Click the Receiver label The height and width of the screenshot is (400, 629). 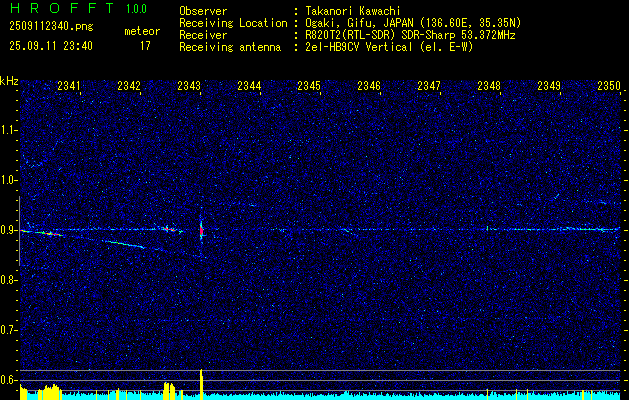pyautogui.click(x=203, y=35)
